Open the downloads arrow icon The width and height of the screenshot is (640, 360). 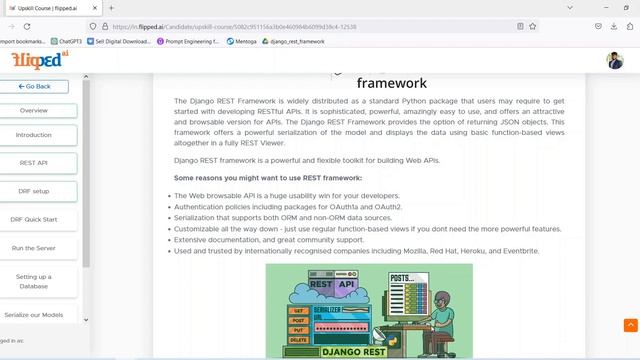tap(614, 27)
